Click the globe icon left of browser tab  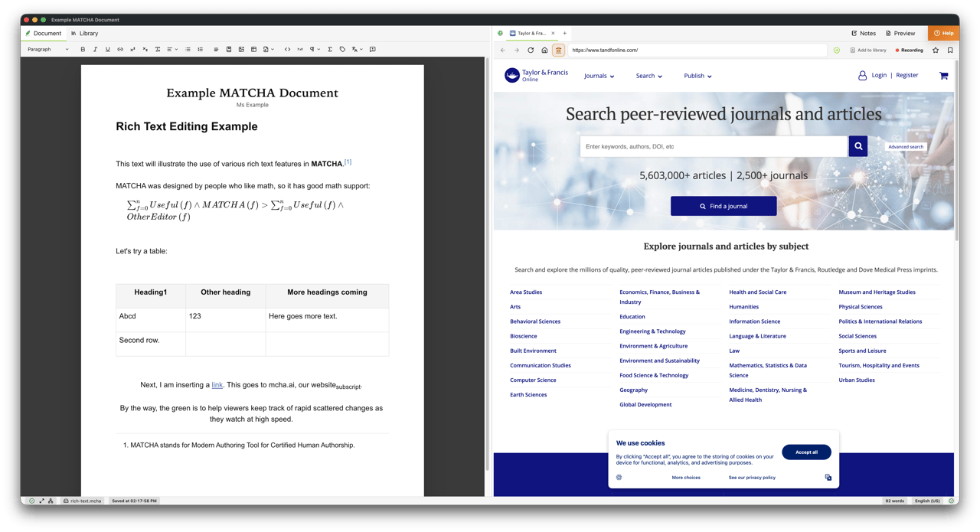(x=500, y=33)
